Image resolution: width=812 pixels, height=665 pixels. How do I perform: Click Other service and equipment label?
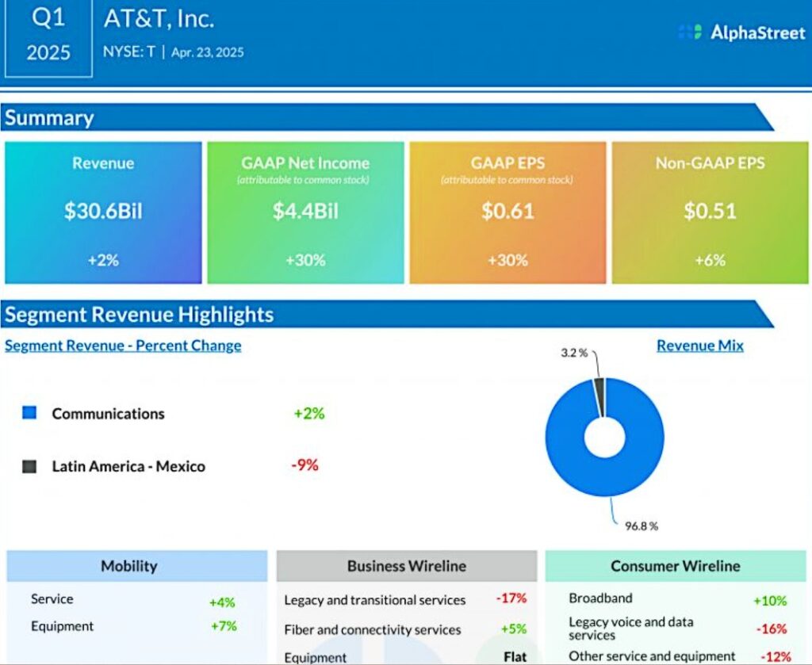652,656
